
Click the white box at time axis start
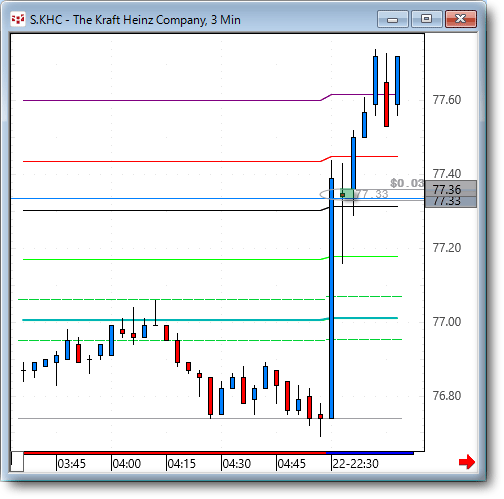tap(17, 461)
